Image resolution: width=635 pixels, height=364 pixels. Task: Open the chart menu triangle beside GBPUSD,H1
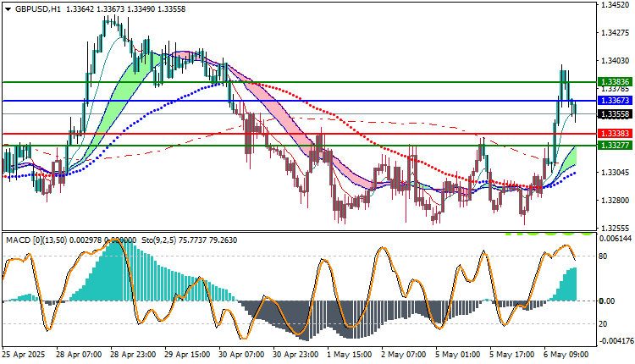(8, 9)
